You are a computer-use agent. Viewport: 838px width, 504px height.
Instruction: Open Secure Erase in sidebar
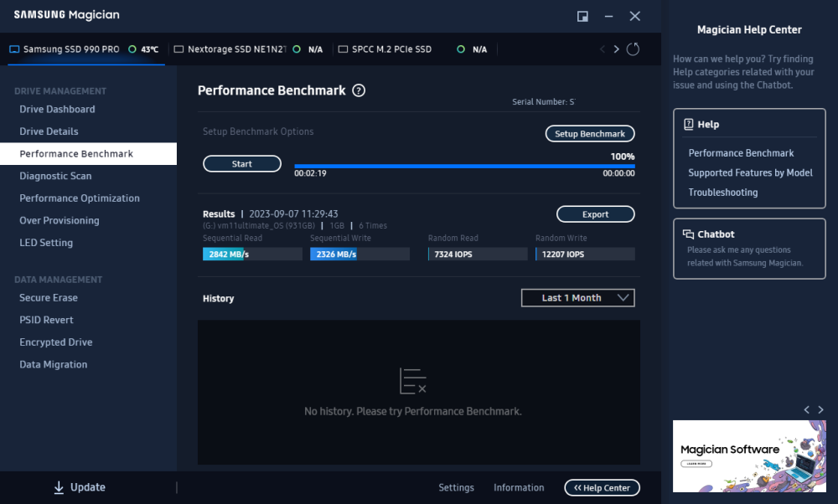click(x=49, y=297)
